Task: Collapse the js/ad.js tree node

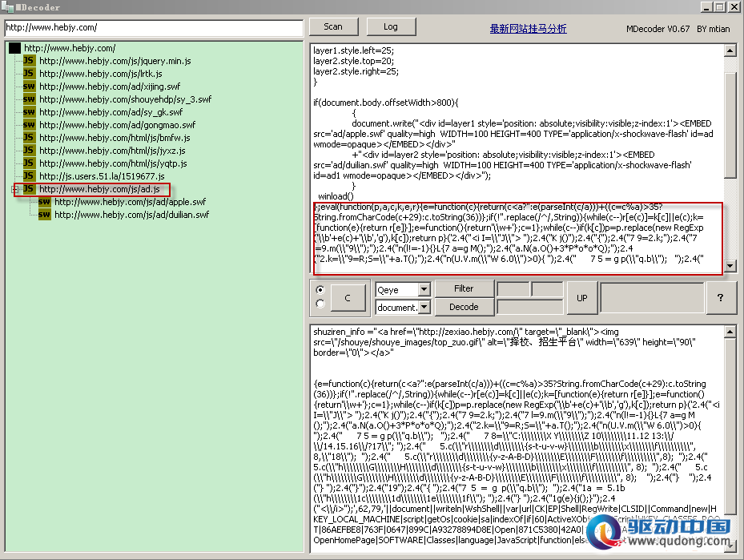Action: [14, 189]
